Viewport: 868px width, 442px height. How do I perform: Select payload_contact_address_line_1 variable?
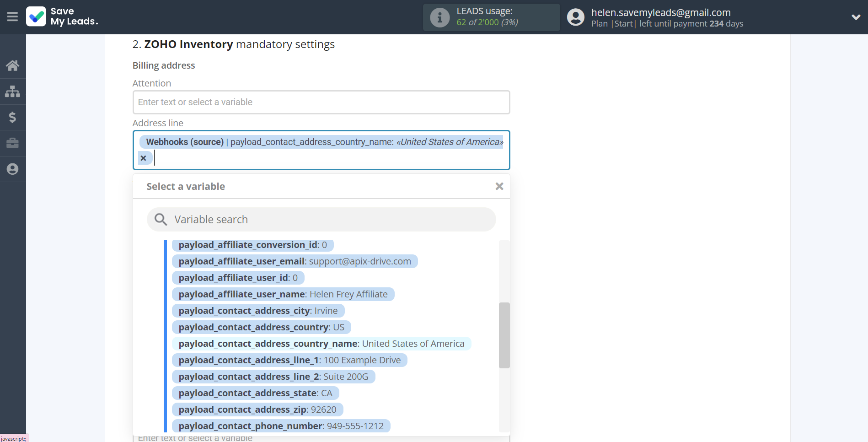(x=289, y=360)
